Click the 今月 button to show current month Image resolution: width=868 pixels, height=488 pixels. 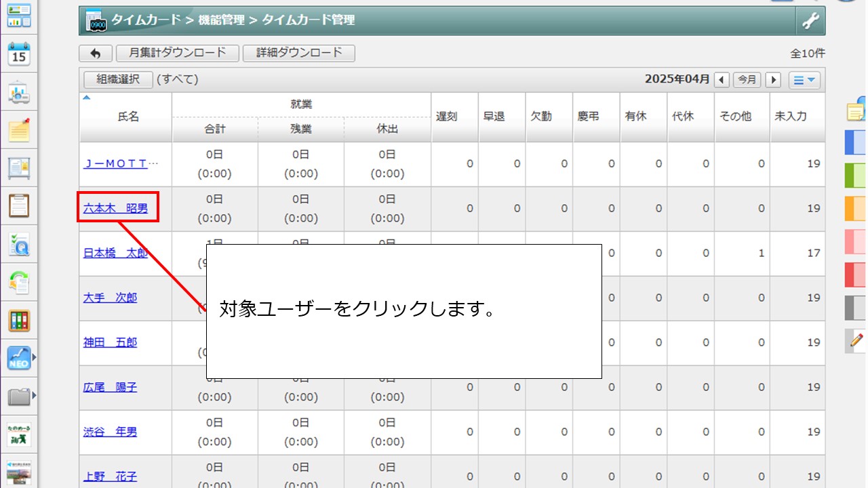(x=747, y=79)
